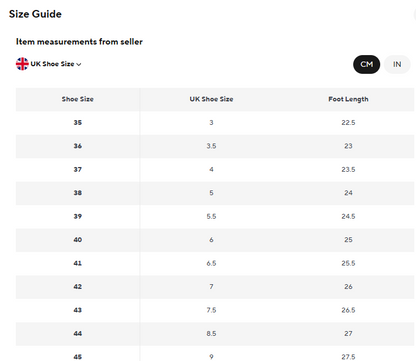The image size is (416, 361).
Task: Switch measurements to IN
Action: 397,64
